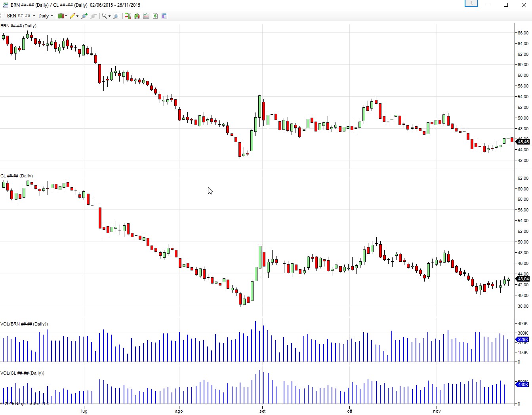Select the BRN ##-## (Daily) panel label

click(18, 26)
